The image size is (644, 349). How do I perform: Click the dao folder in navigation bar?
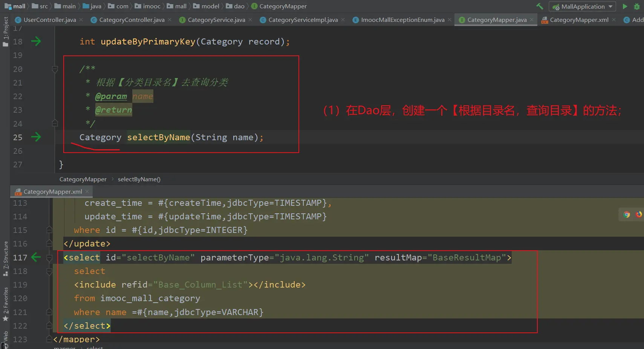(x=239, y=6)
